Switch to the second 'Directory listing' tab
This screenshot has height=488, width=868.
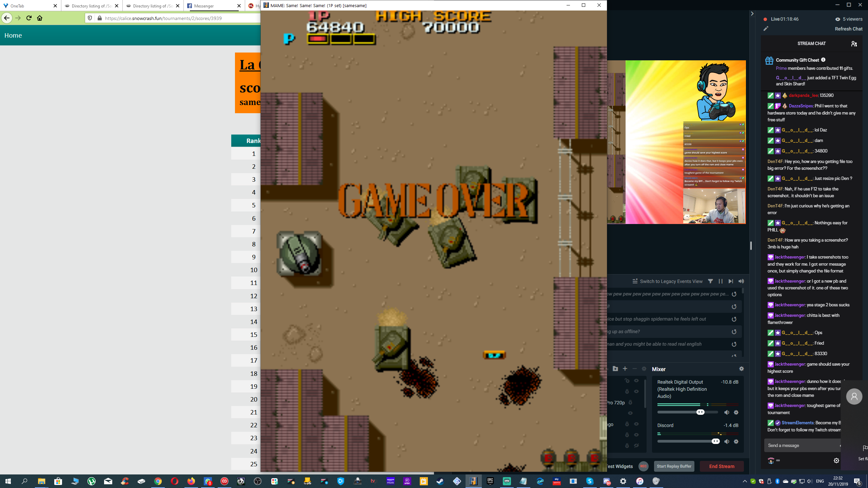point(153,6)
